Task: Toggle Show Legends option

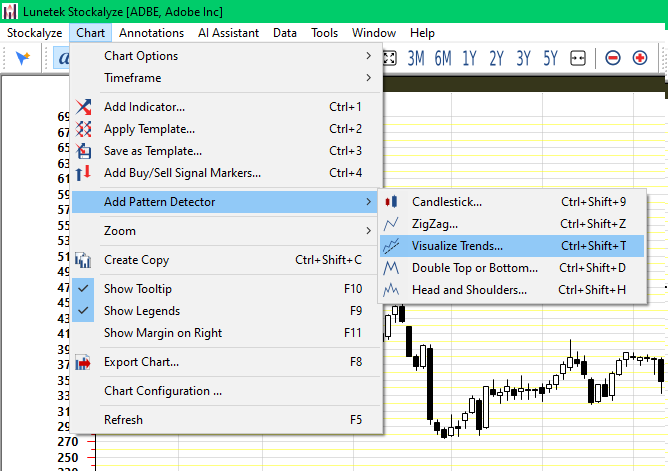Action: point(227,311)
